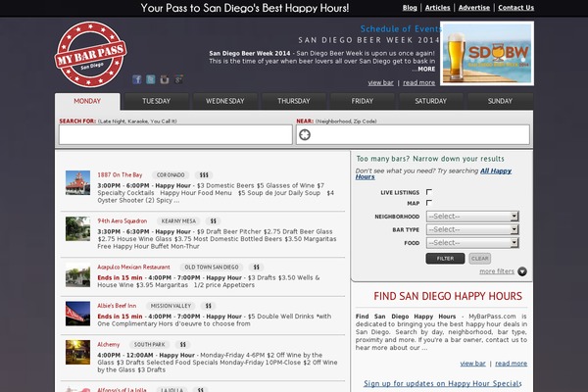Enable the Map checkbox
Image resolution: width=588 pixels, height=392 pixels.
(x=429, y=203)
